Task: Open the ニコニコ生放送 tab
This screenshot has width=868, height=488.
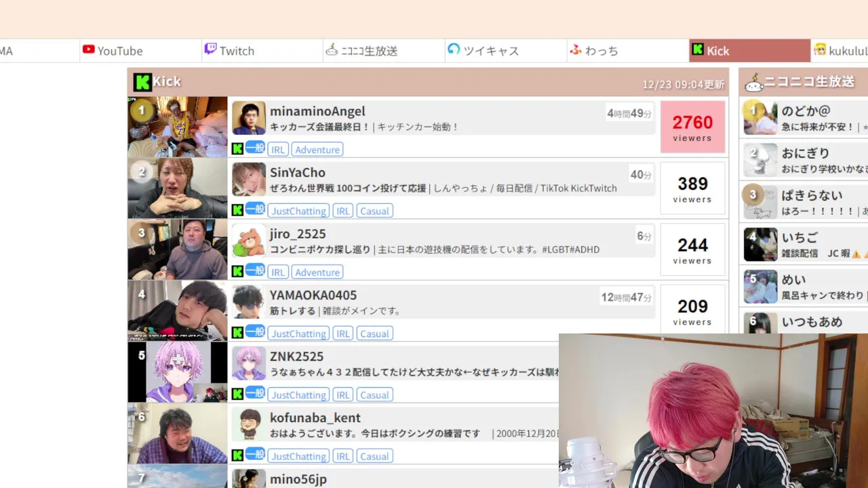Action: pyautogui.click(x=384, y=51)
